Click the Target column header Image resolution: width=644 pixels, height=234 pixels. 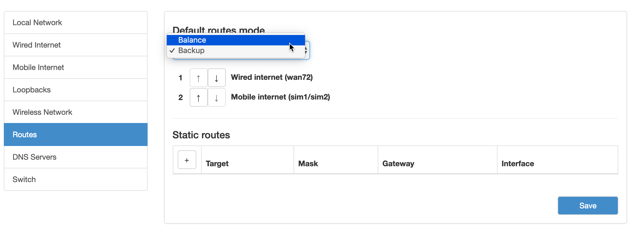click(217, 163)
